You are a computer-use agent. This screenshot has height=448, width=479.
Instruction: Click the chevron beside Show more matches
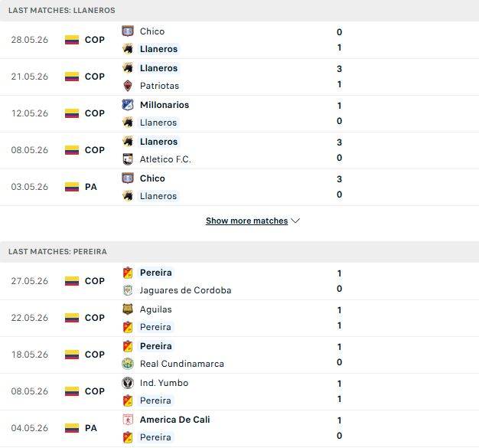[x=295, y=221]
